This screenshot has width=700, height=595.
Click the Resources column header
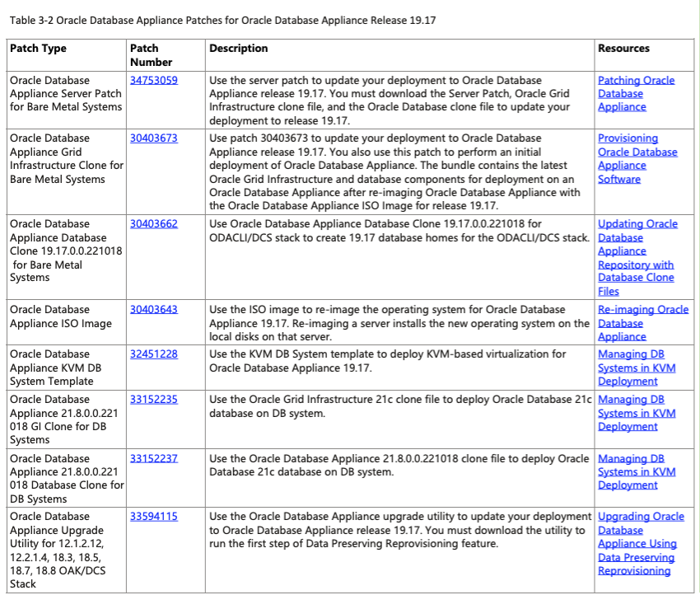point(623,49)
